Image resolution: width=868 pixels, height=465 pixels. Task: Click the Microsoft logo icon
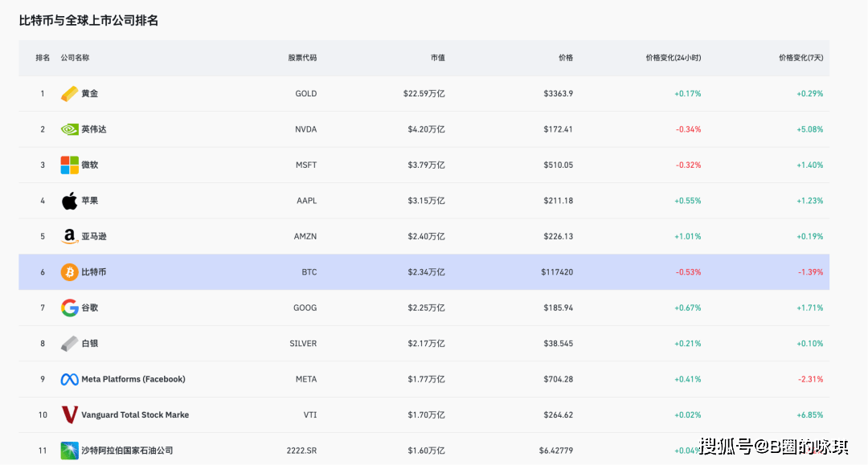pos(69,165)
